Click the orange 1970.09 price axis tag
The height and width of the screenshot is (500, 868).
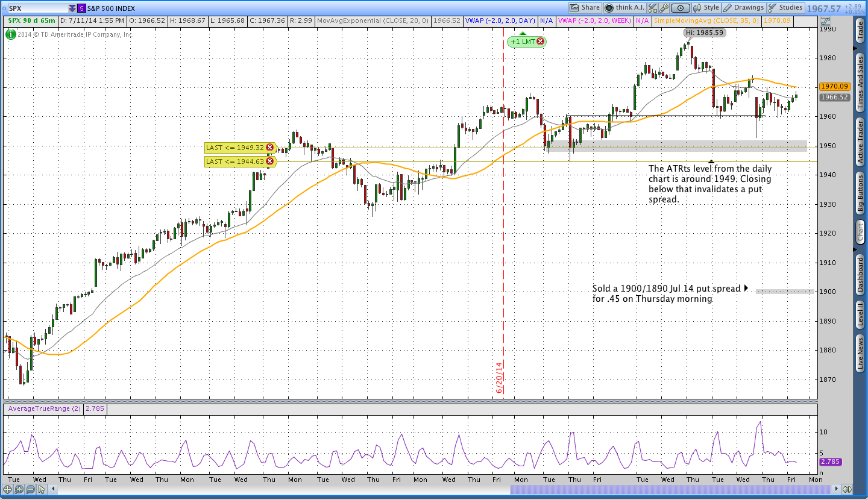834,87
